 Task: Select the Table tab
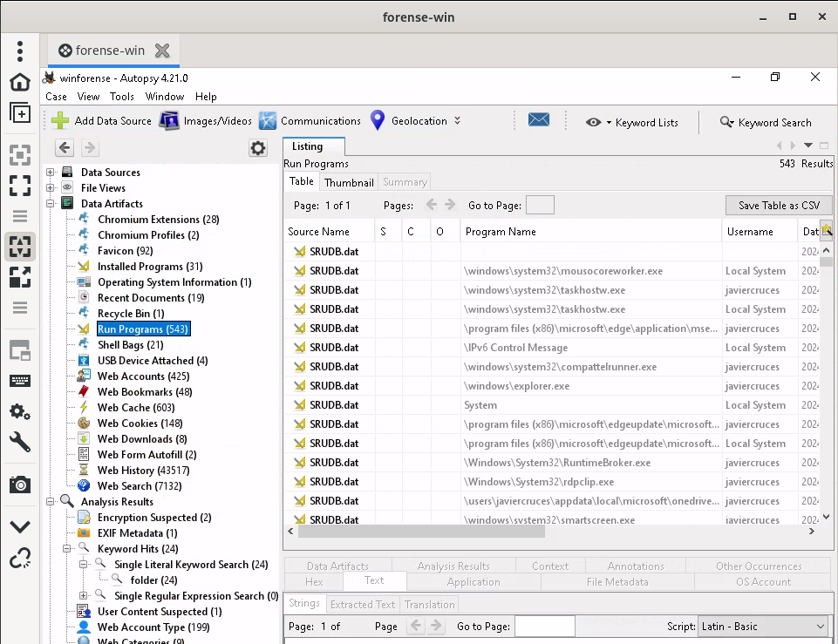point(302,181)
